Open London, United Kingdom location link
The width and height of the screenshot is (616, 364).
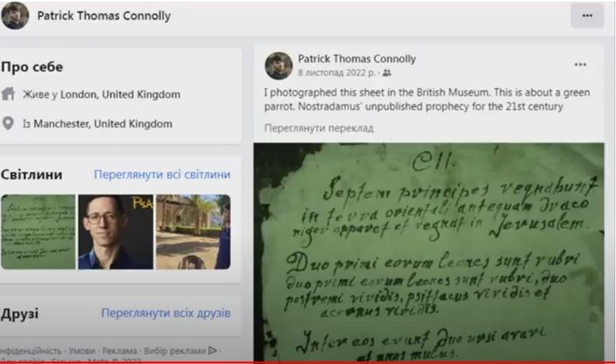121,95
